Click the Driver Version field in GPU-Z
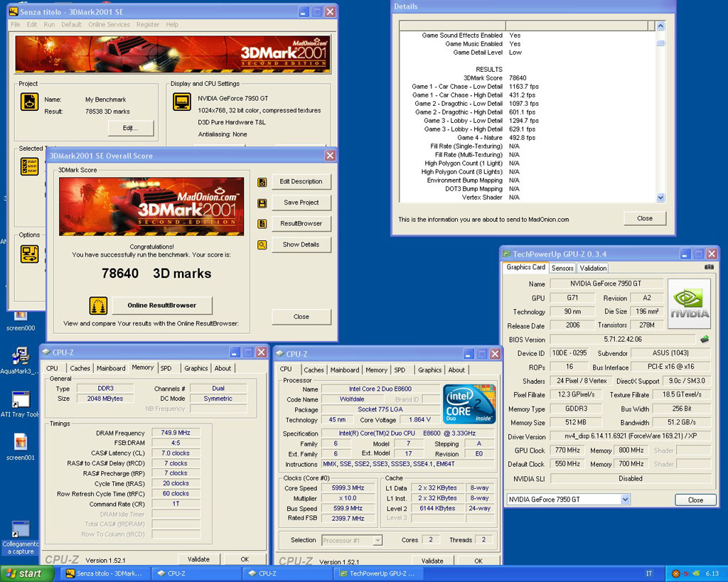The image size is (728, 582). (x=630, y=436)
